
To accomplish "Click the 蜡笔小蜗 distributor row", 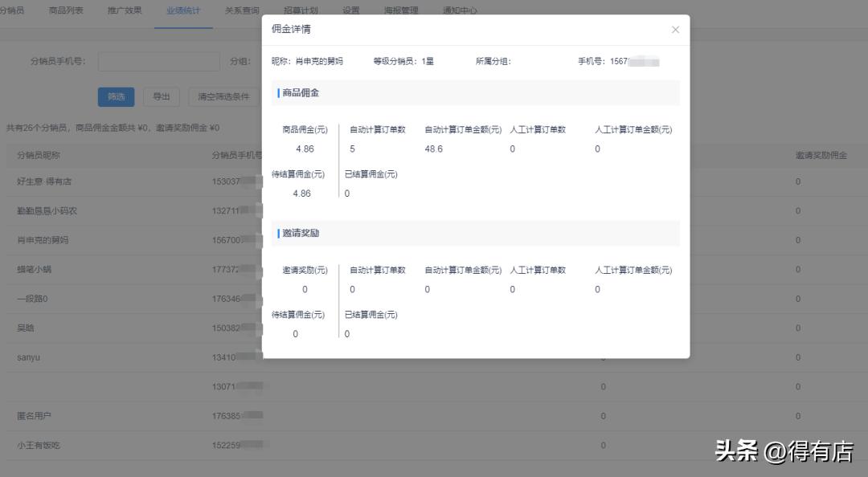I will 35,269.
